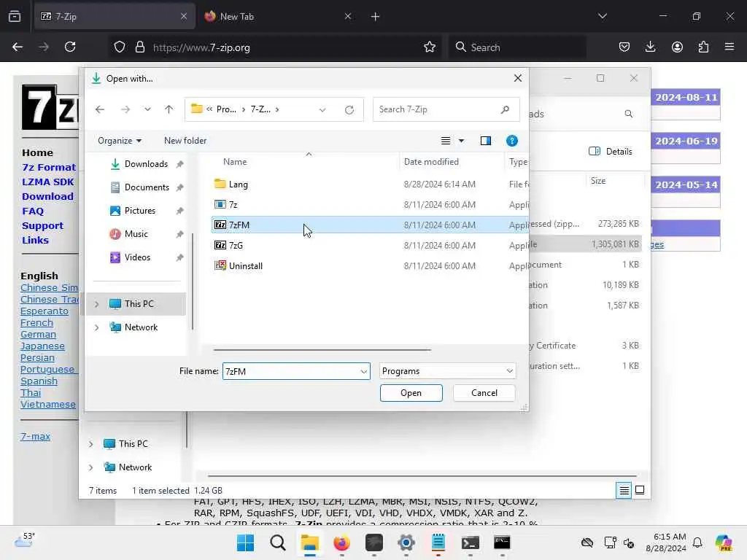
Task: Open Downloads in dialog sidebar
Action: [146, 164]
